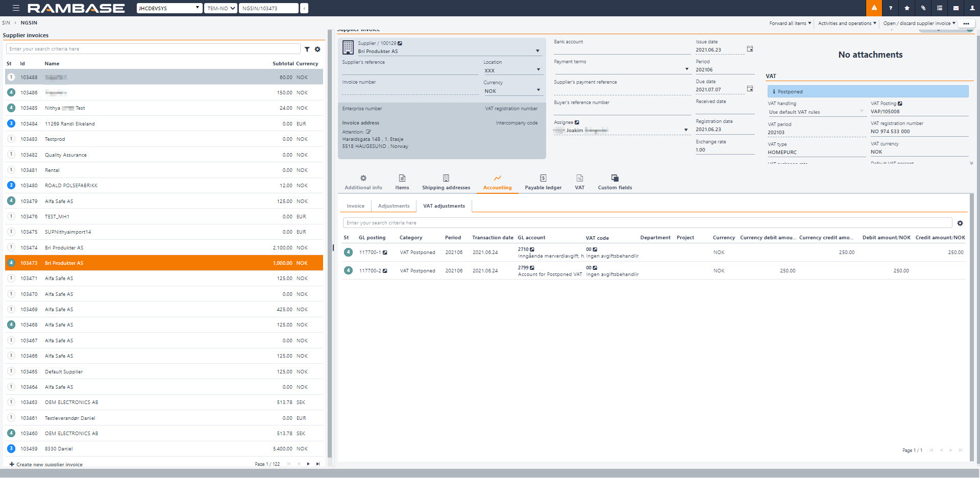Open column settings gear for VAT adjustments grid
Image resolution: width=980 pixels, height=478 pixels.
[960, 223]
